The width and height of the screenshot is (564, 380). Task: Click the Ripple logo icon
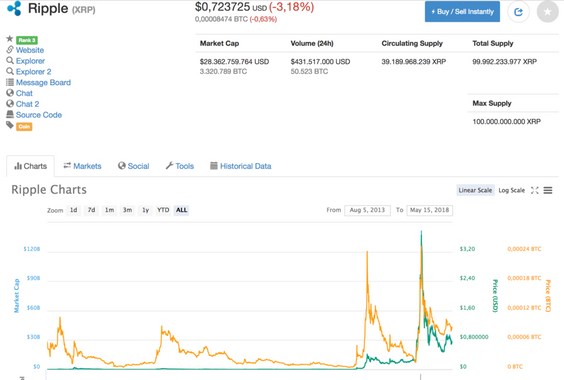pyautogui.click(x=14, y=8)
